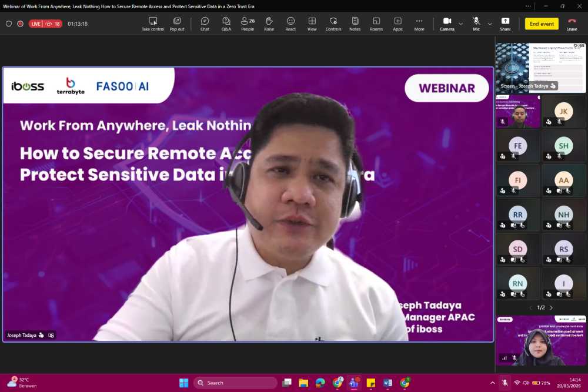Expand Camera device options arrow

(461, 24)
